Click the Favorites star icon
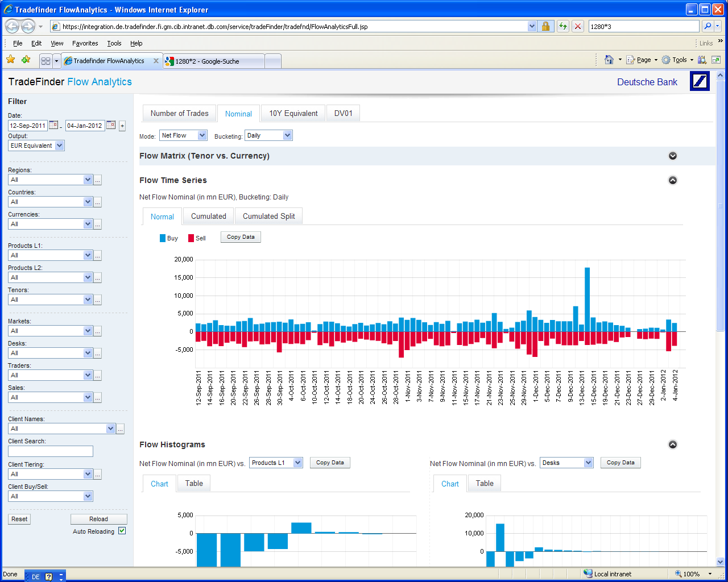This screenshot has width=728, height=582. pos(10,60)
